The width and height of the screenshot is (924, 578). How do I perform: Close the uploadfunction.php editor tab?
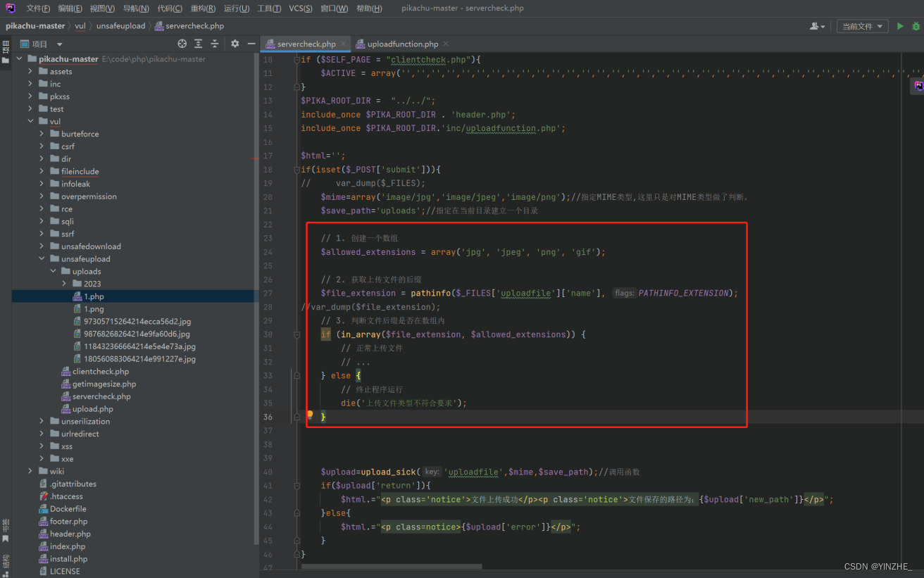[x=445, y=44]
